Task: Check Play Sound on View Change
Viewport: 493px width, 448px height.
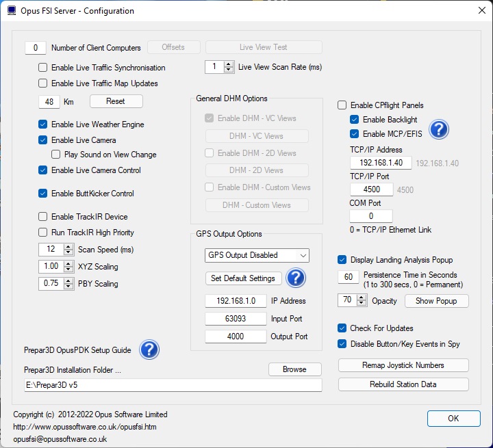Action: (55, 155)
